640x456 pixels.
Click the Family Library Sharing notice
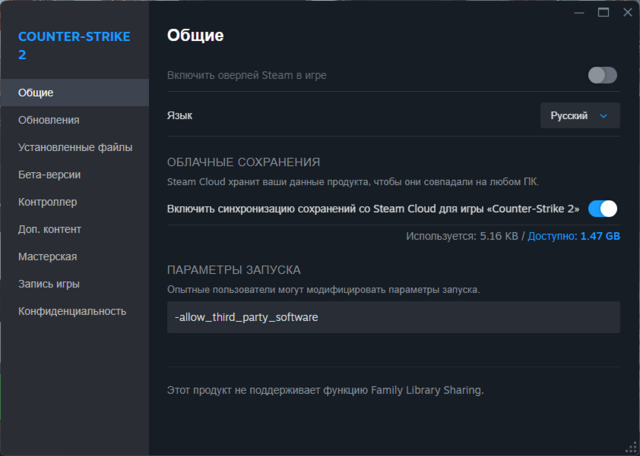(325, 390)
